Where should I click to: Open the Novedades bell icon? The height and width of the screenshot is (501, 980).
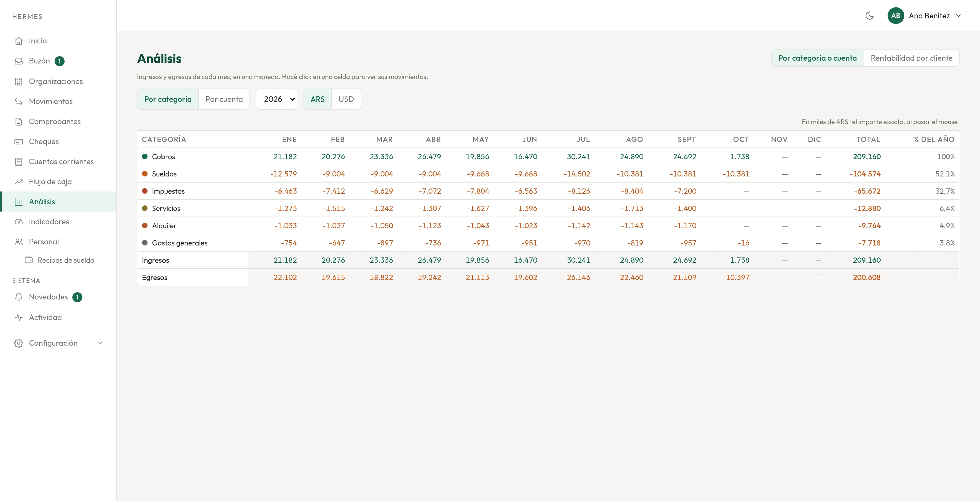pyautogui.click(x=19, y=297)
